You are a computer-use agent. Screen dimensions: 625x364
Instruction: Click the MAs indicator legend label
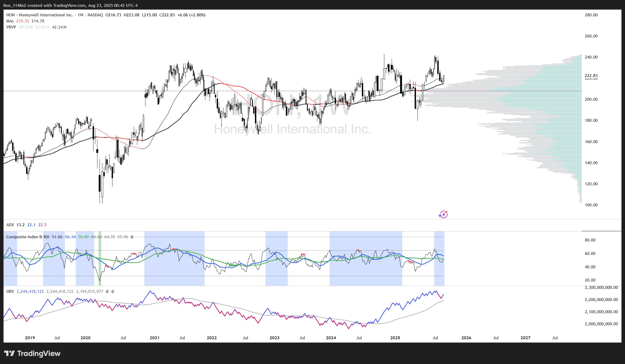[10, 21]
